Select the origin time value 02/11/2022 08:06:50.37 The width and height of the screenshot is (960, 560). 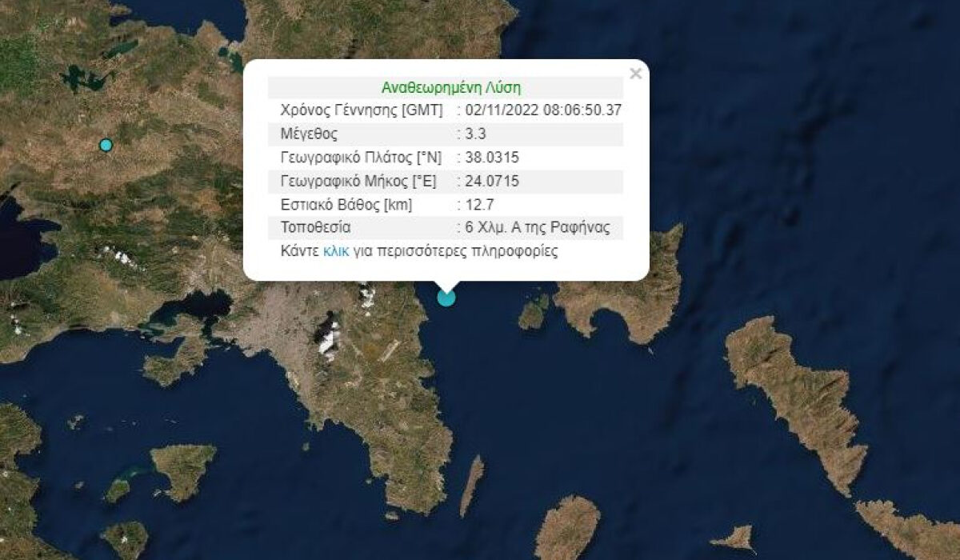pos(542,110)
